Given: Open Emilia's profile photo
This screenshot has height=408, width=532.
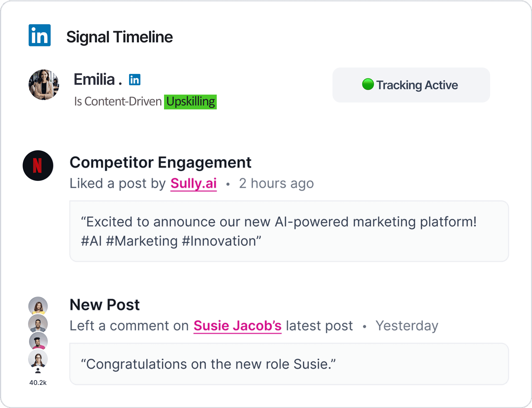Looking at the screenshot, I should pos(44,85).
